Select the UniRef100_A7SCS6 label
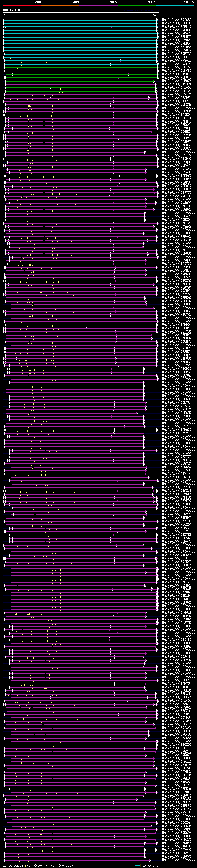The height and width of the screenshot is (868, 197). [x=177, y=738]
